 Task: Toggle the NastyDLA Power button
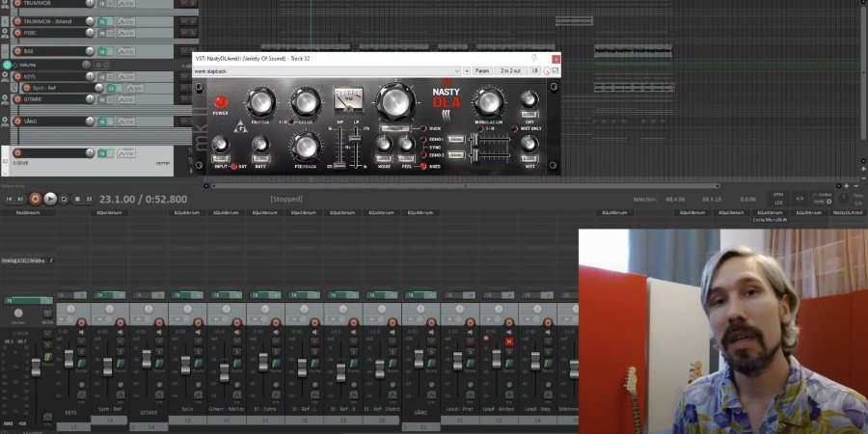click(x=220, y=102)
